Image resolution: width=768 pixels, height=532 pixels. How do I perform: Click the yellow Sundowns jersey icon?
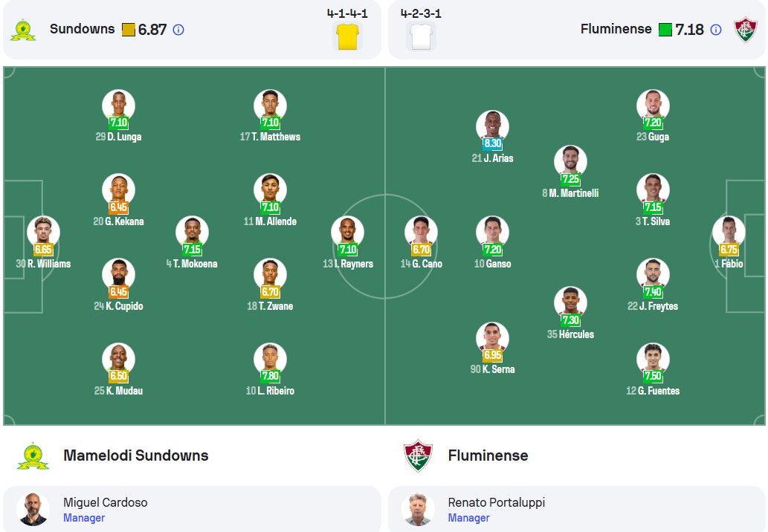(348, 36)
